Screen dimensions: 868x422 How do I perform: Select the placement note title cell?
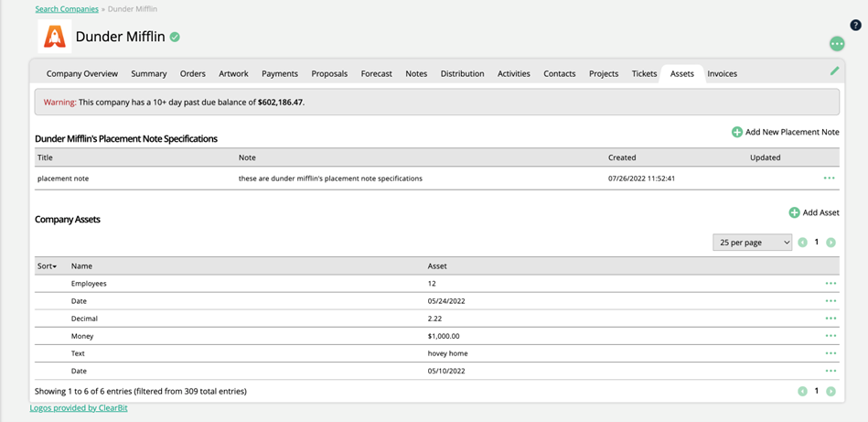pos(63,179)
